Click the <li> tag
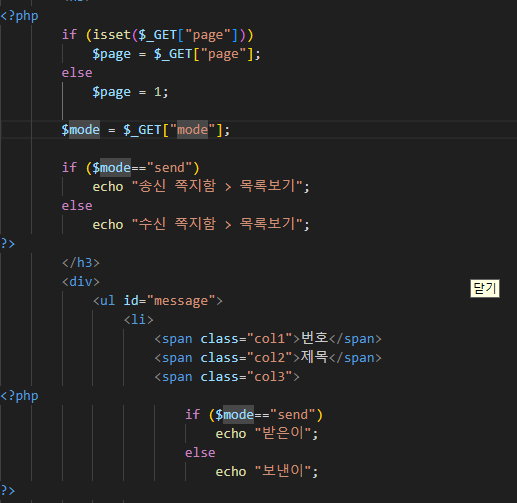This screenshot has width=517, height=503. tap(138, 320)
